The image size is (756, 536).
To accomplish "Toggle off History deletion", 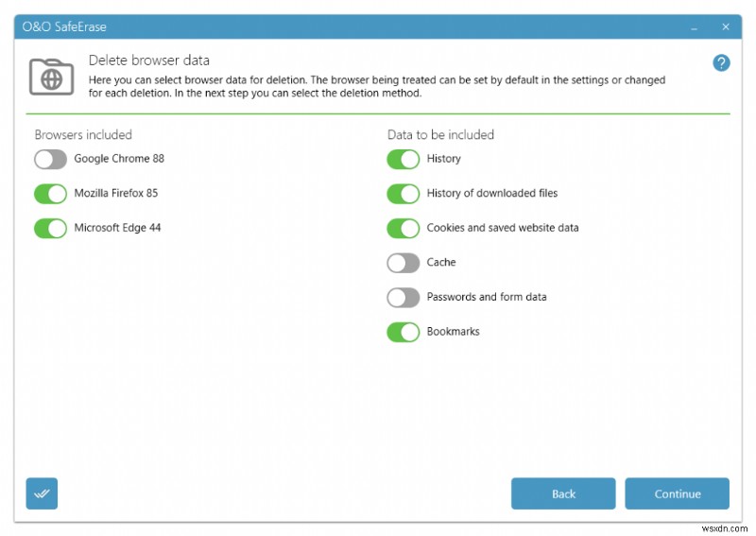I will [404, 159].
